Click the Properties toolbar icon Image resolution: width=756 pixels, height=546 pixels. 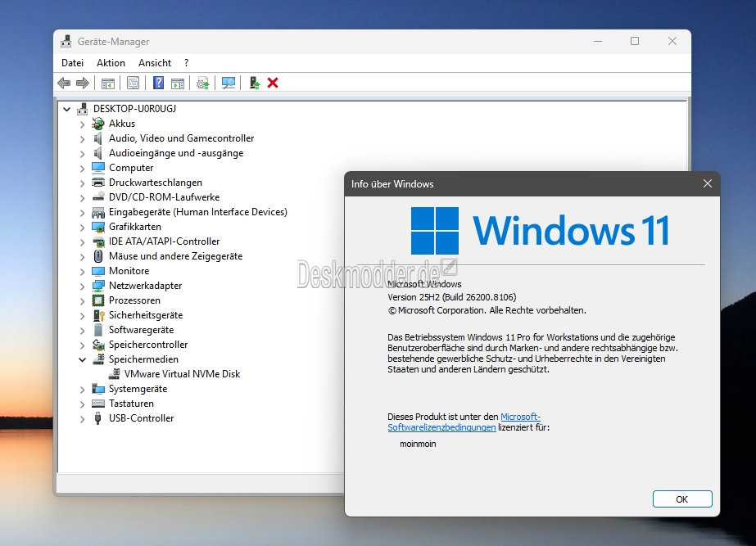(133, 83)
